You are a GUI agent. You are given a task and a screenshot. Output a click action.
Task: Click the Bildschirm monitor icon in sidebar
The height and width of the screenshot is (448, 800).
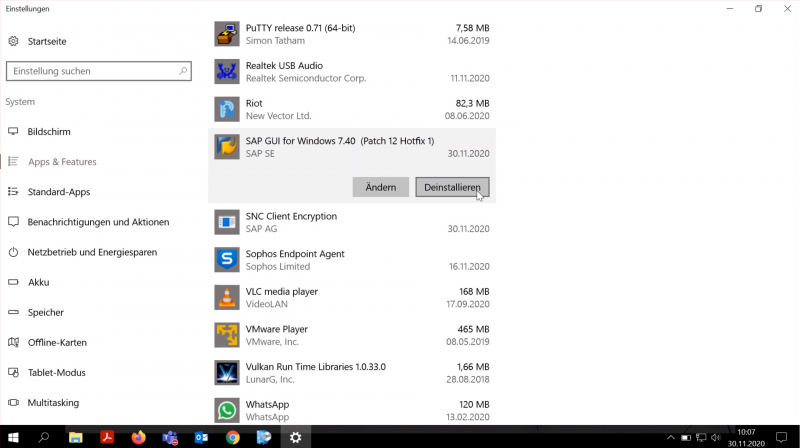click(13, 132)
